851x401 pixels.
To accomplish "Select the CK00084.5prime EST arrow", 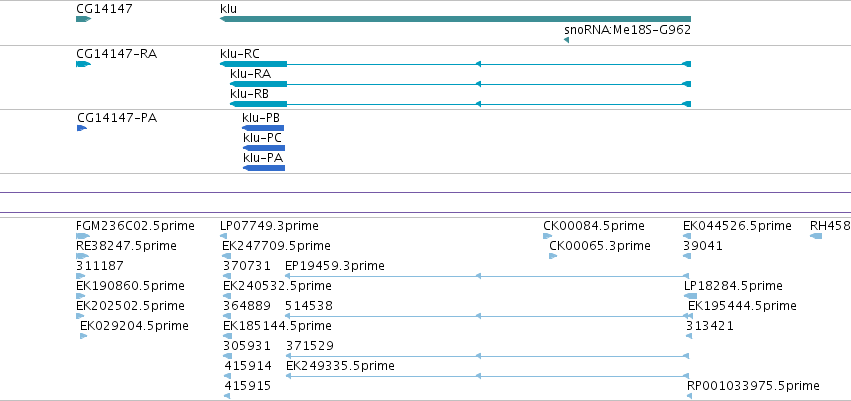I will (548, 236).
